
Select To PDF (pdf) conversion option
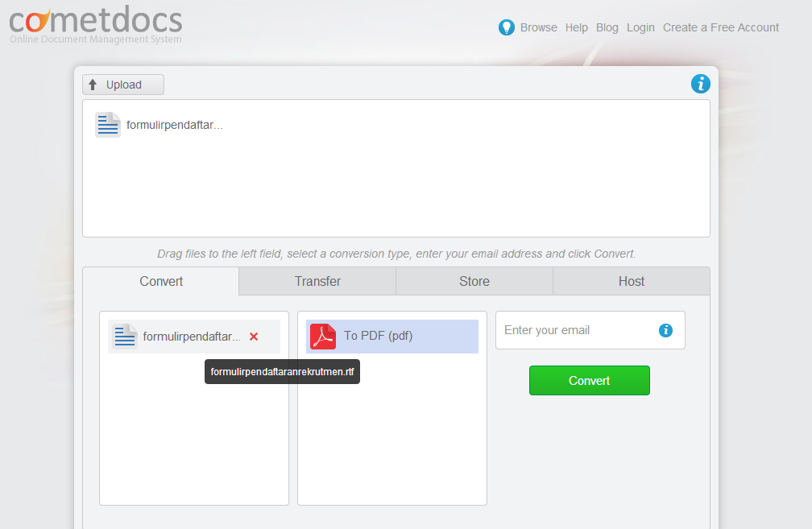[392, 337]
